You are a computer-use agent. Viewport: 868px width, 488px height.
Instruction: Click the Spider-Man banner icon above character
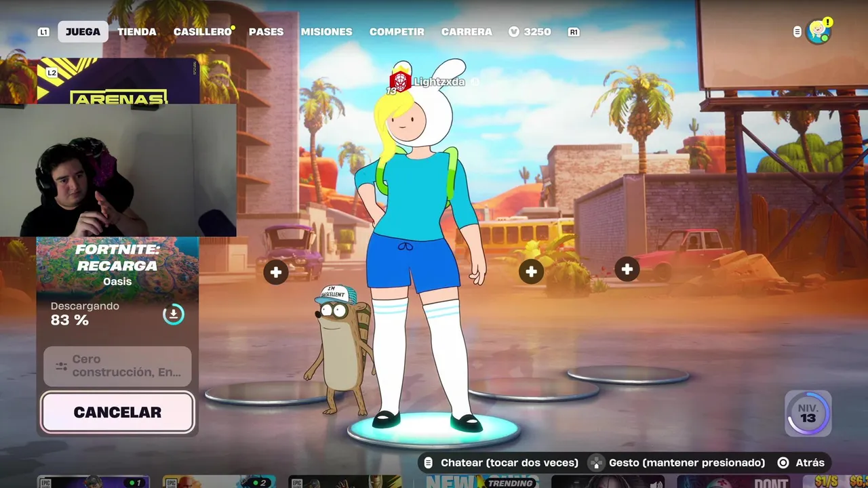click(400, 81)
